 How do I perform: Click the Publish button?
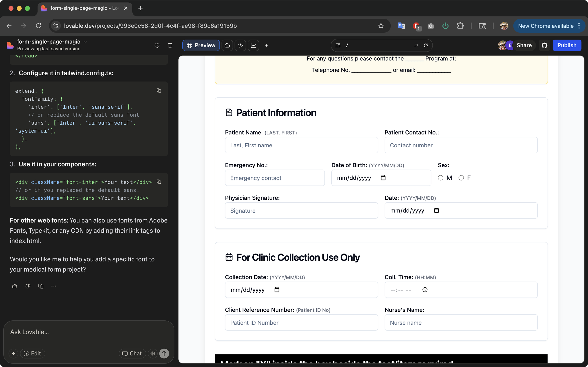pyautogui.click(x=567, y=45)
